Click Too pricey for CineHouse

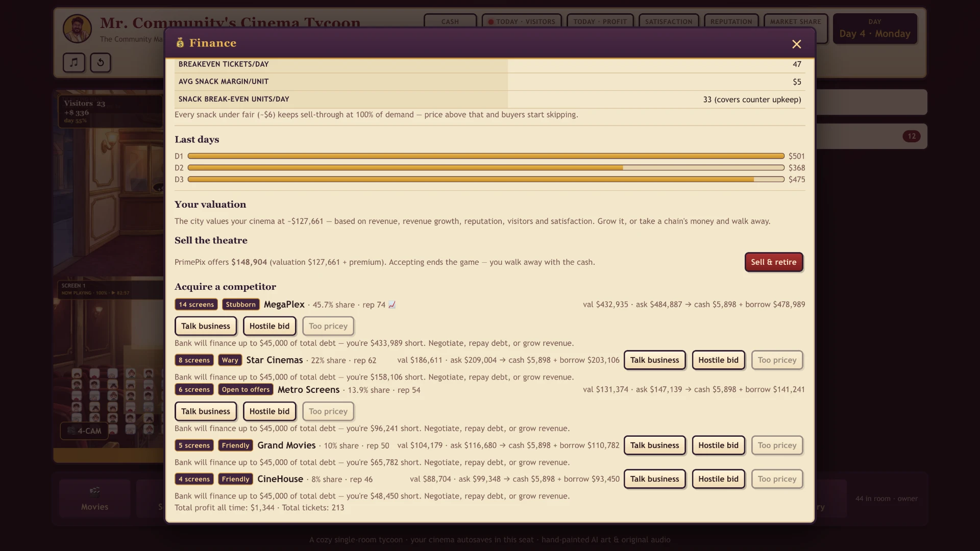pos(777,479)
